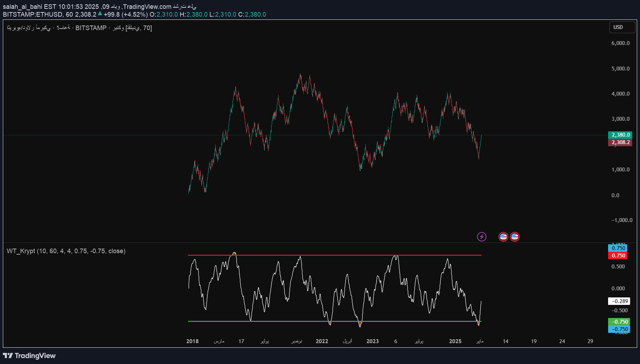Click the مايو label on time axis
This screenshot has width=640, height=364.
coord(480,341)
